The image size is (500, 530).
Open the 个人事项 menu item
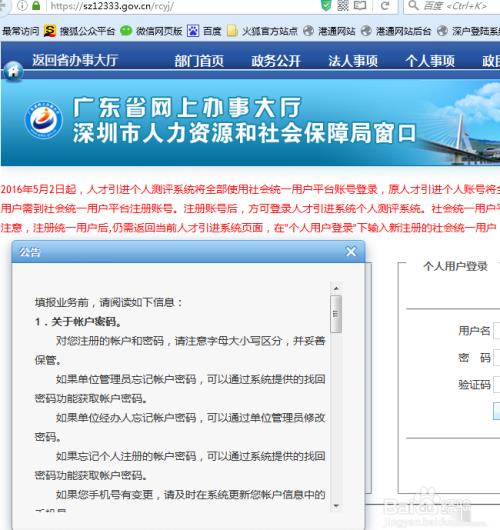(x=430, y=61)
